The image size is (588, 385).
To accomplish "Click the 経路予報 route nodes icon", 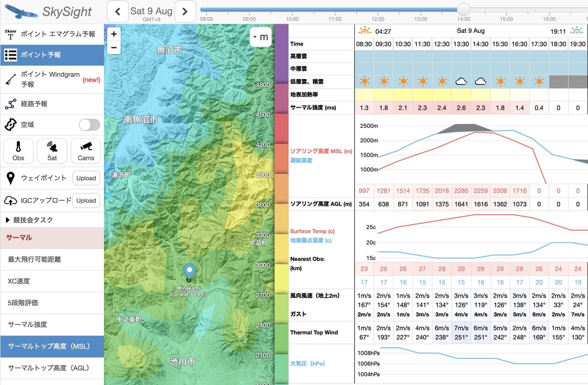I will coord(11,104).
